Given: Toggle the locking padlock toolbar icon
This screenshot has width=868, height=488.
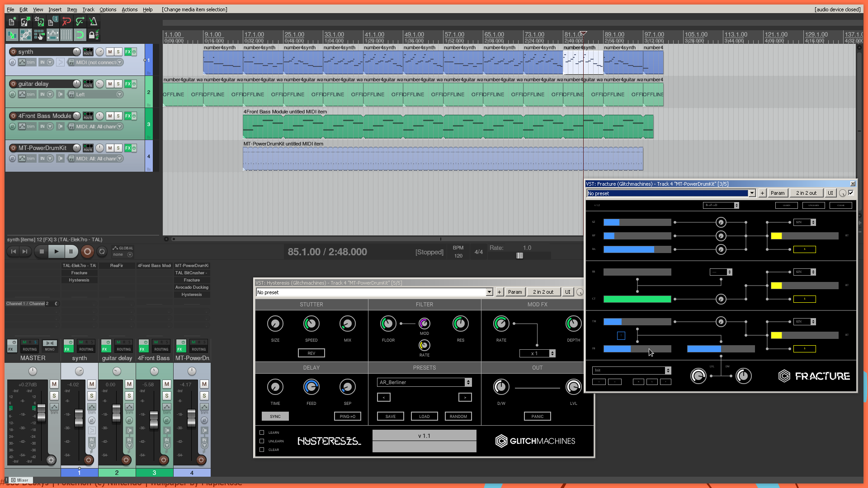Looking at the screenshot, I should (93, 35).
